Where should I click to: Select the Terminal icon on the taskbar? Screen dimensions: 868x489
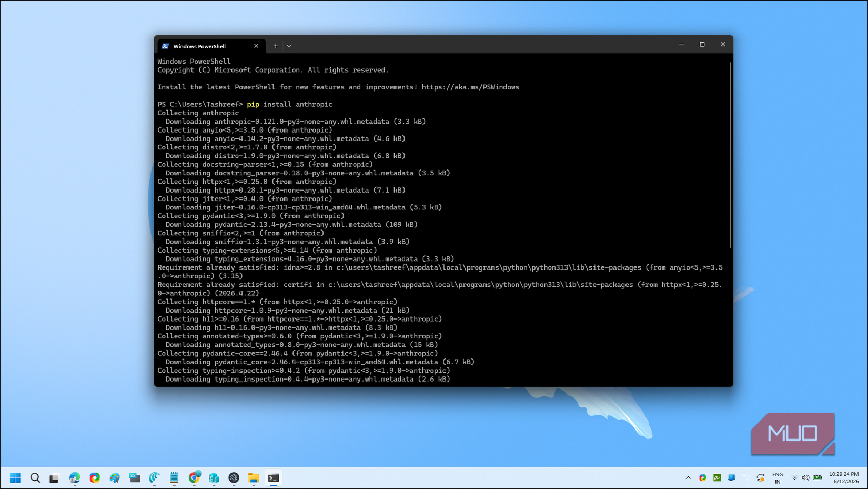pos(274,477)
